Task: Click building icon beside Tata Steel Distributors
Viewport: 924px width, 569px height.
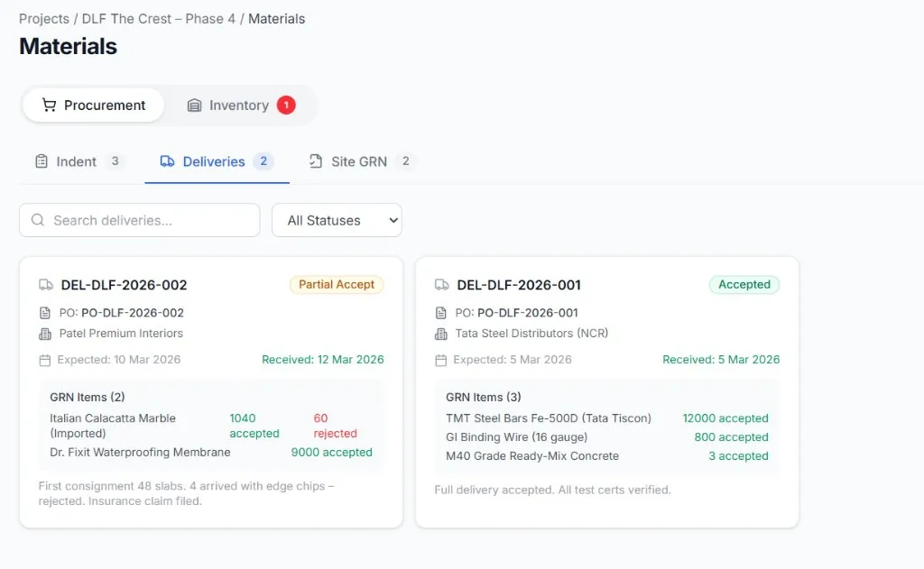Action: tap(440, 334)
